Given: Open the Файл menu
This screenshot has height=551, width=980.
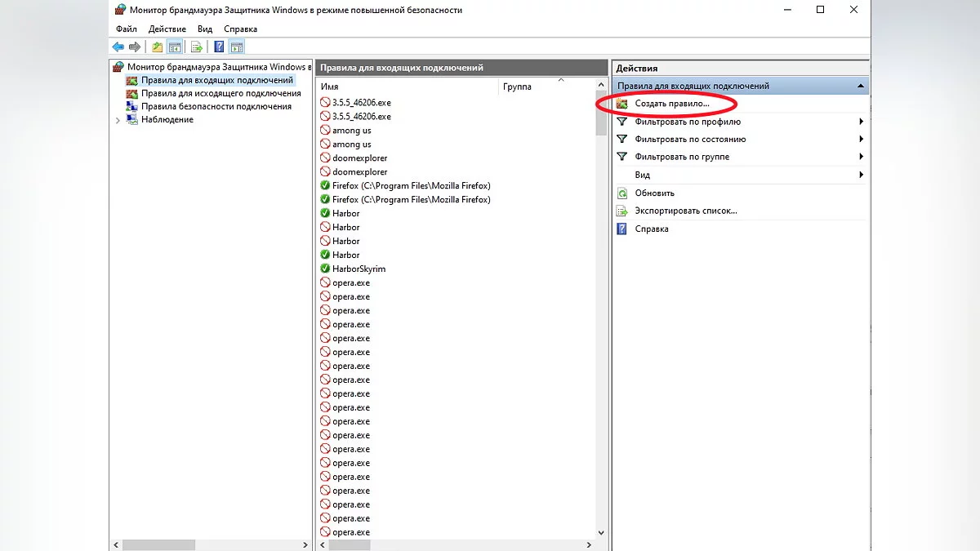Looking at the screenshot, I should pos(127,29).
